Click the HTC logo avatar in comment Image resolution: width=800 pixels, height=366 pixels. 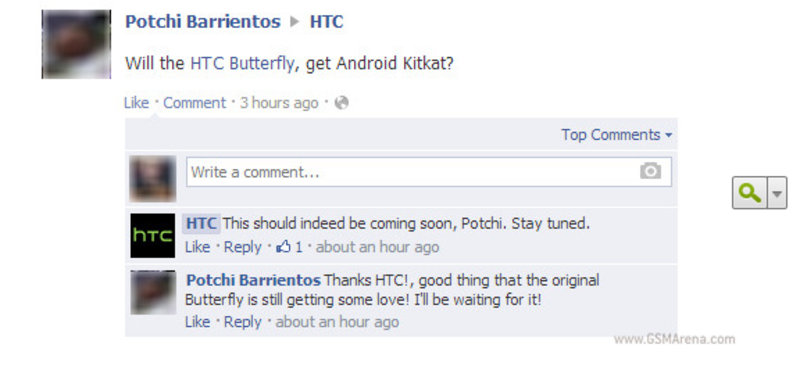click(153, 235)
